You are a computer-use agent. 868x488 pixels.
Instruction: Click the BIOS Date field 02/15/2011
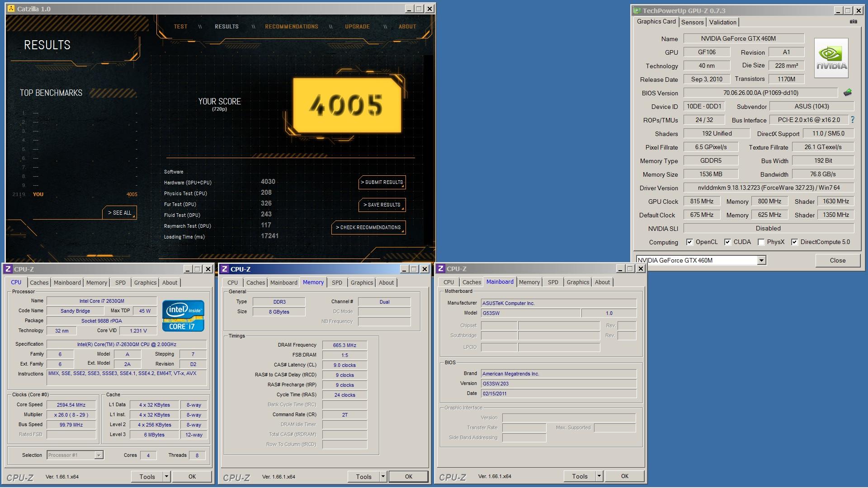point(559,394)
